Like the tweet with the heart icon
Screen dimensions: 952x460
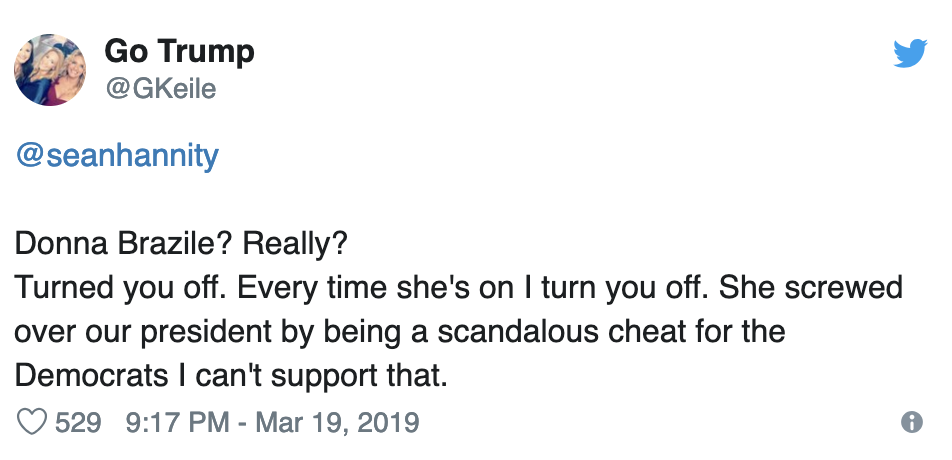(x=33, y=422)
